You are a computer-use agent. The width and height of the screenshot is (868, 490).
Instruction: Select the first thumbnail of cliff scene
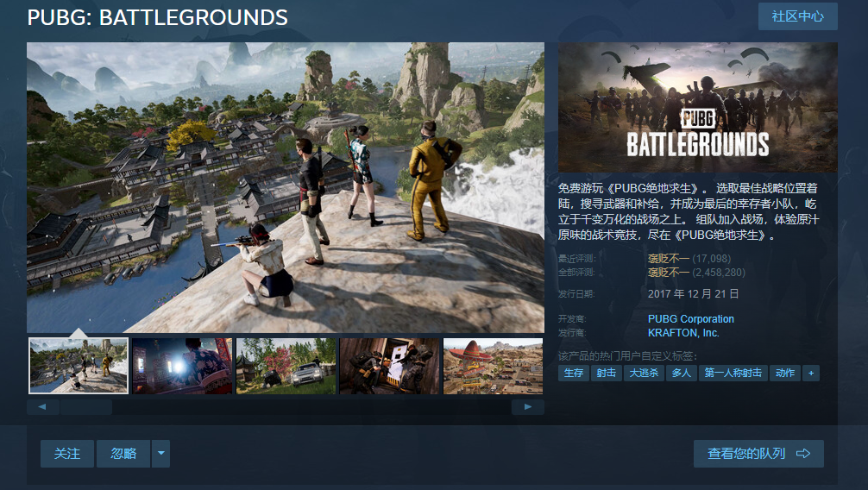click(x=78, y=366)
